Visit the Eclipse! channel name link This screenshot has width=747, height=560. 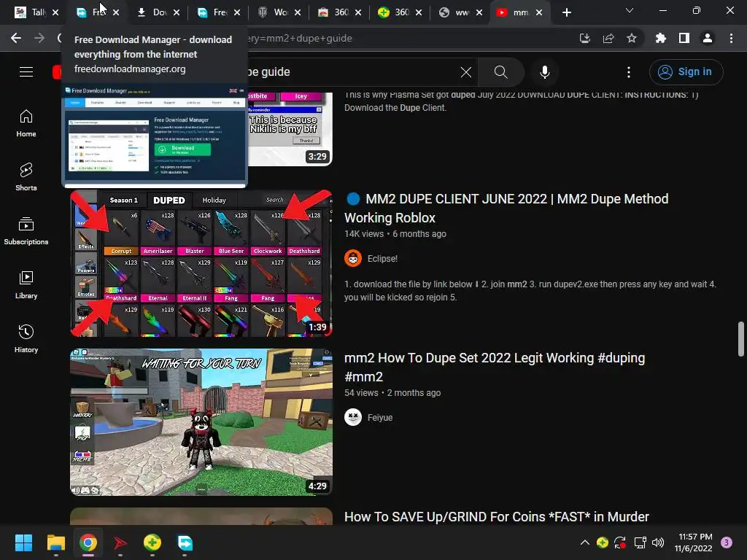tap(382, 259)
